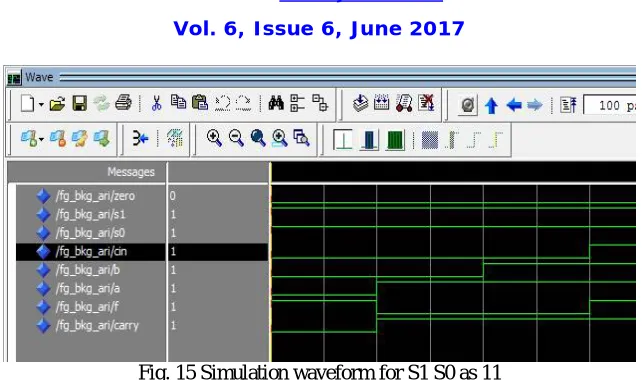642x380 pixels.
Task: Select the /fg_bkg_ari/zero signal
Action: click(95, 196)
